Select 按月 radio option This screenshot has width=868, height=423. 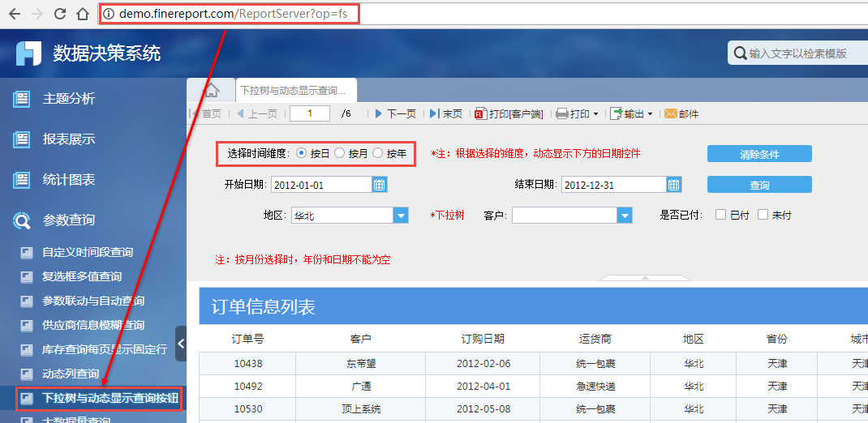pos(339,153)
